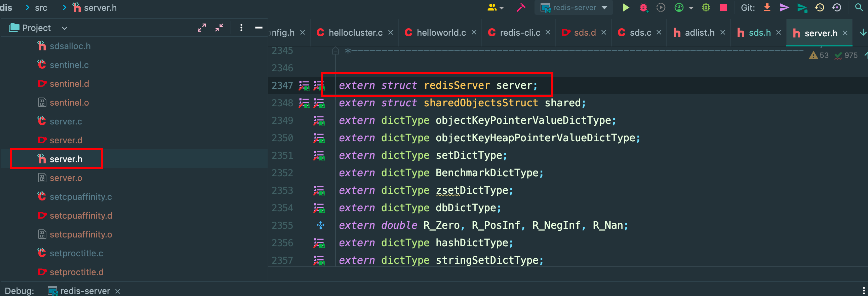Screen dimensions: 868x296
Task: Click gutter crosshair icon on line 2355
Action: (320, 225)
